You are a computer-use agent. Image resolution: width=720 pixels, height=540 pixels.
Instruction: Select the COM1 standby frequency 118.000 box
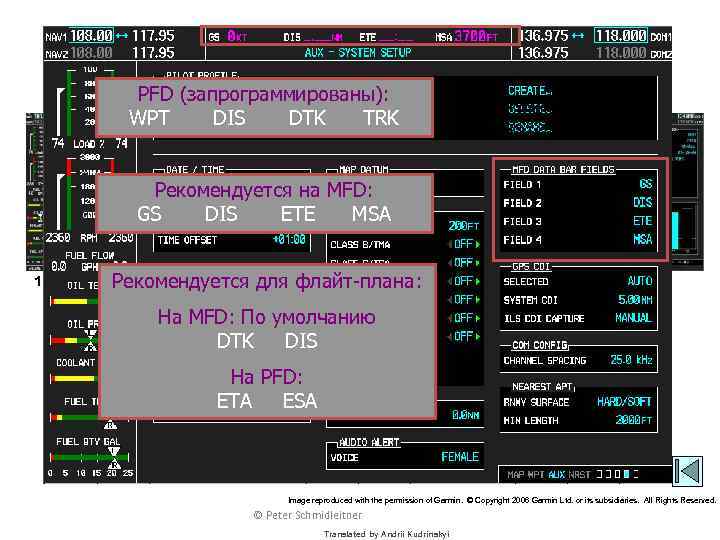pyautogui.click(x=621, y=35)
